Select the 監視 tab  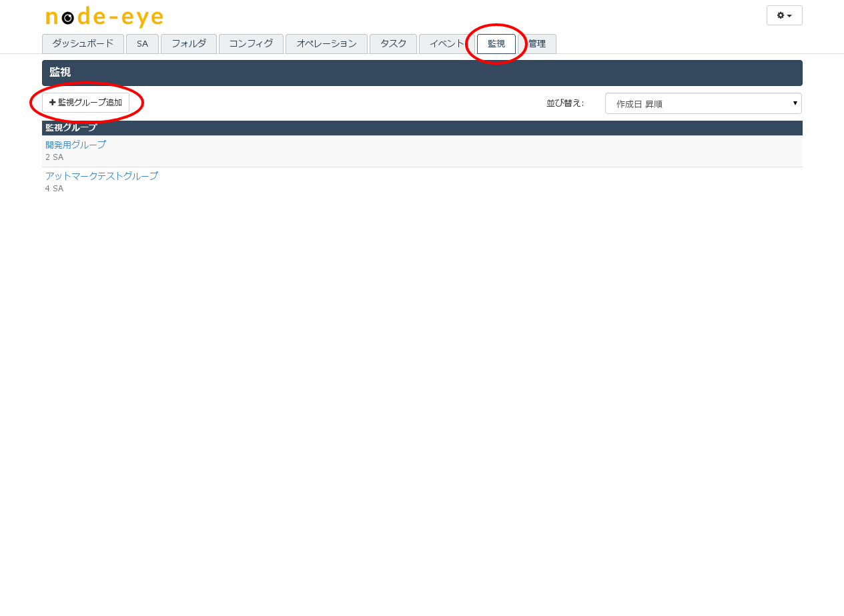pyautogui.click(x=496, y=43)
